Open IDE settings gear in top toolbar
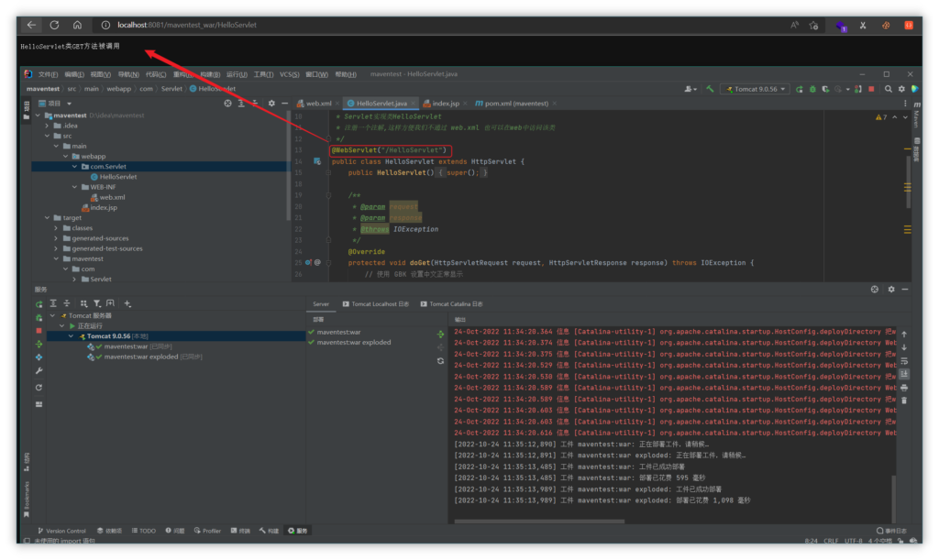Image resolution: width=939 pixels, height=560 pixels. click(x=901, y=89)
